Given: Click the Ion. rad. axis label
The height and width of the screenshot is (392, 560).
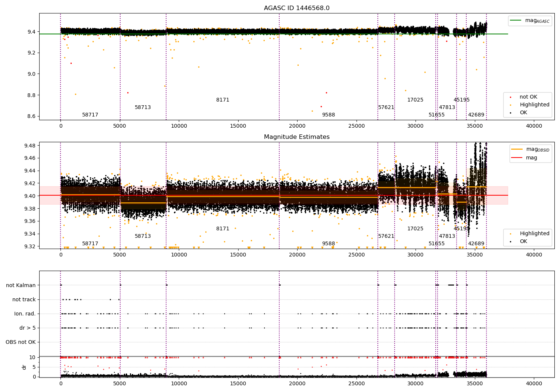Looking at the screenshot, I should tap(25, 314).
